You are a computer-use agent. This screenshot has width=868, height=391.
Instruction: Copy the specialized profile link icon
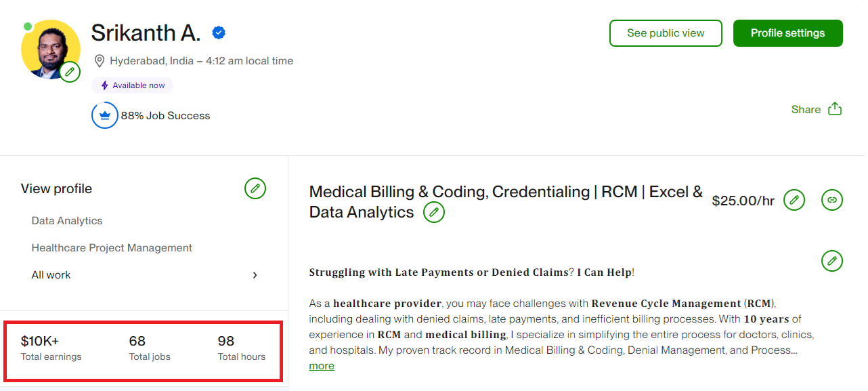(x=832, y=200)
